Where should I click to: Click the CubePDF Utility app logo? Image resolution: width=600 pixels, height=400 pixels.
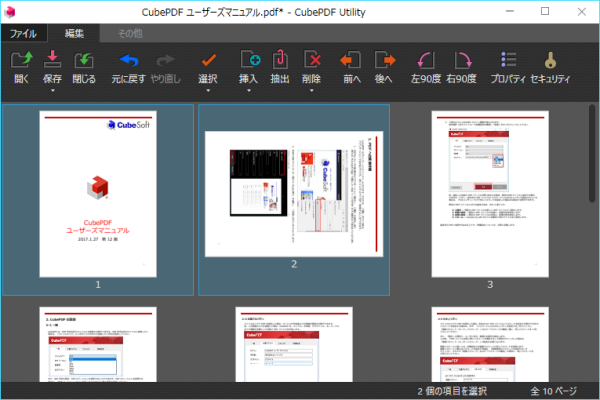(10, 12)
